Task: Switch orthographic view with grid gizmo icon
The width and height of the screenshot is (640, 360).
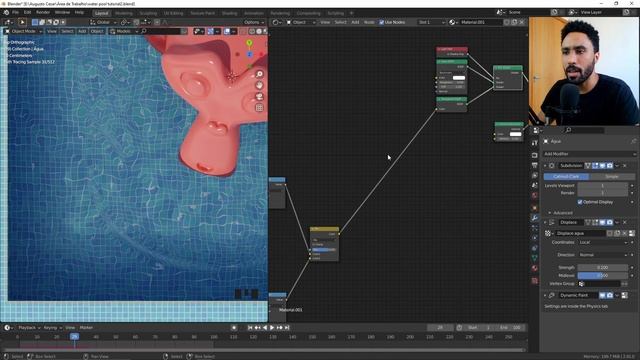Action: tap(259, 108)
